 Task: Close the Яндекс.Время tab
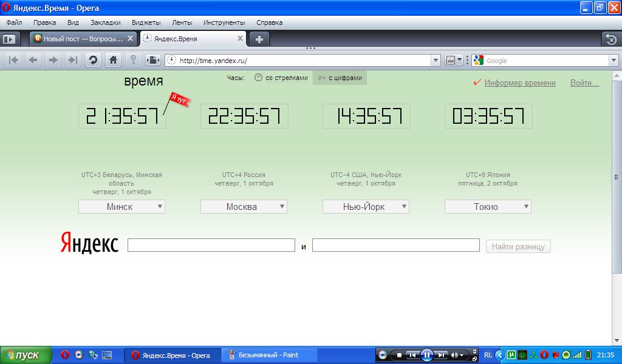tap(240, 38)
